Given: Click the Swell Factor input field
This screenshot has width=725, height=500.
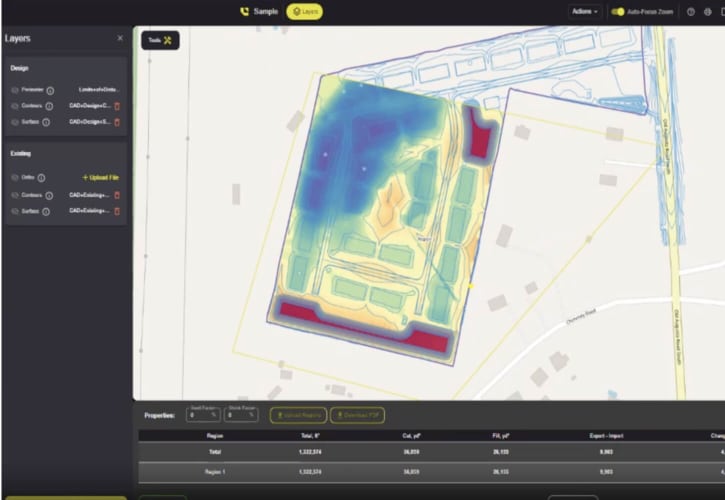Looking at the screenshot, I should click(198, 415).
